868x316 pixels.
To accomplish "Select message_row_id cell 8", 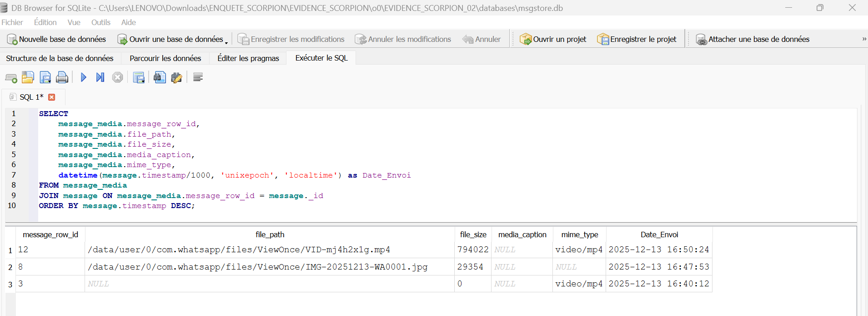I will point(50,267).
